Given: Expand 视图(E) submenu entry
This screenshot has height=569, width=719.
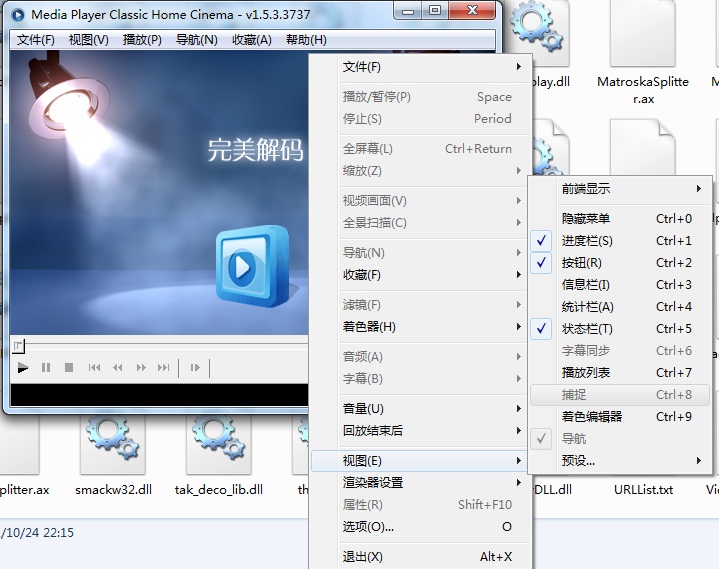Looking at the screenshot, I should (x=420, y=460).
